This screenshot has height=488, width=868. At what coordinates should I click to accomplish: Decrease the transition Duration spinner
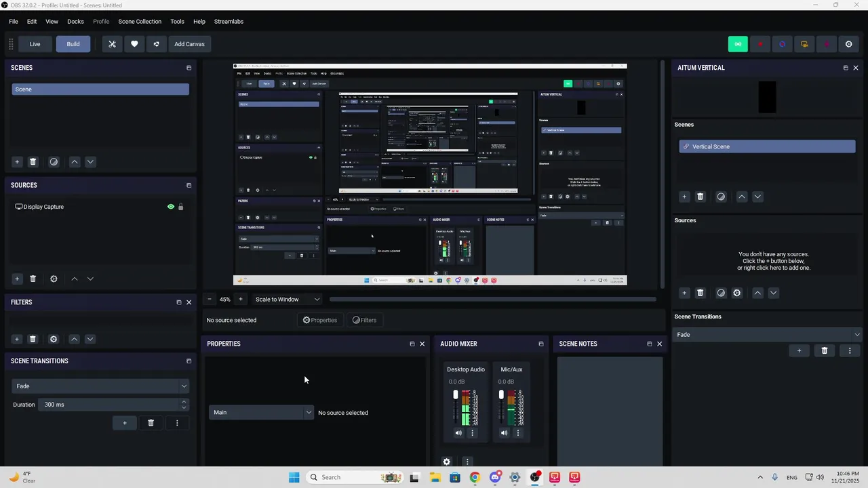184,408
